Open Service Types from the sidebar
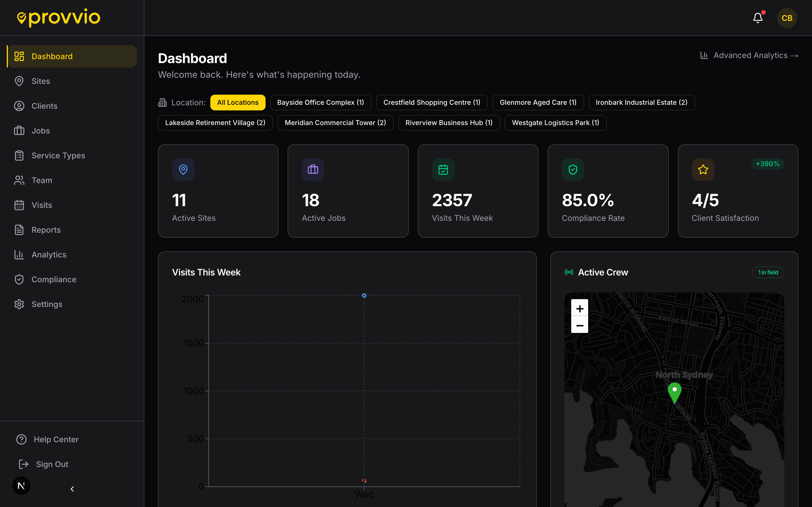 tap(58, 155)
